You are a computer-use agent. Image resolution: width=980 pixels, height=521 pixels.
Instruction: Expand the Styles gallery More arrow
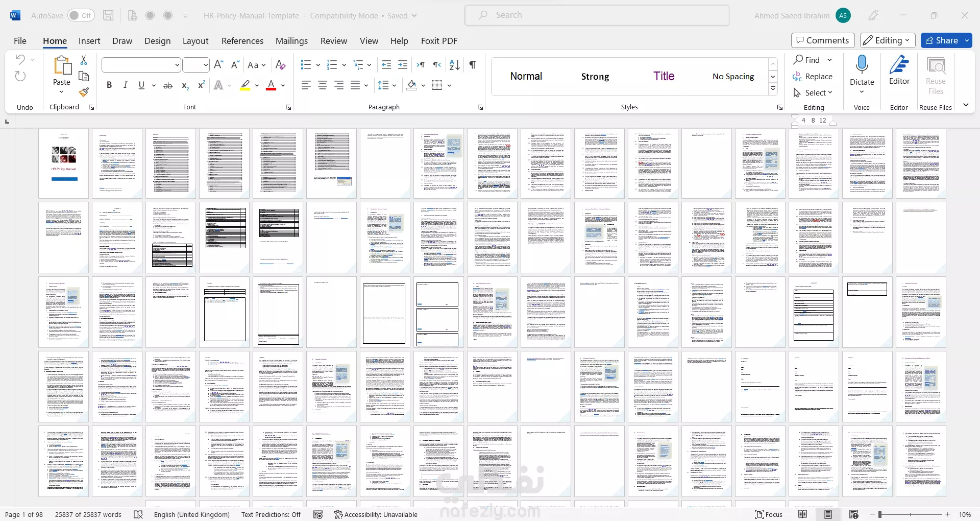click(773, 89)
